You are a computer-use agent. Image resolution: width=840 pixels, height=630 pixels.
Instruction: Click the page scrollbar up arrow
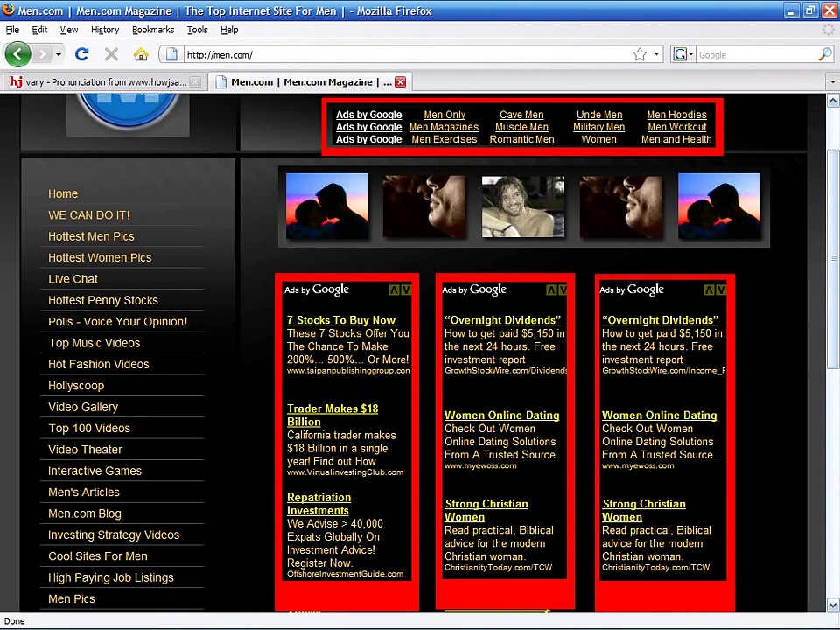click(833, 100)
